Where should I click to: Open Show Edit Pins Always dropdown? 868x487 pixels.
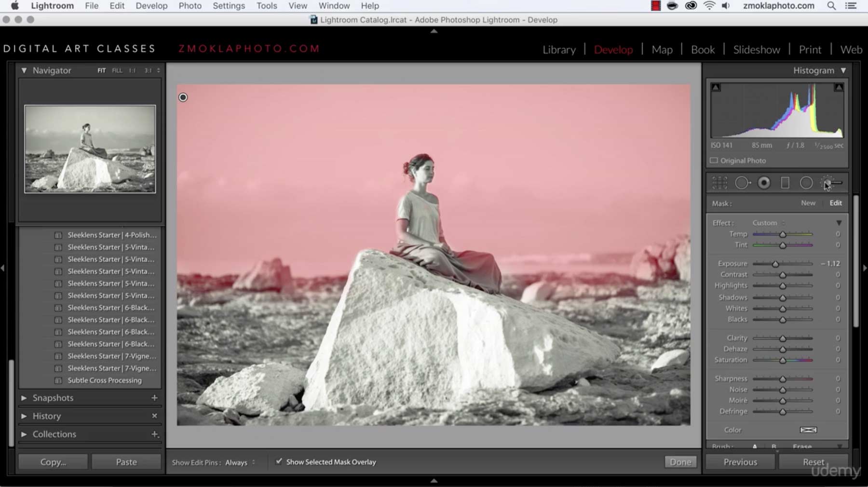point(240,462)
